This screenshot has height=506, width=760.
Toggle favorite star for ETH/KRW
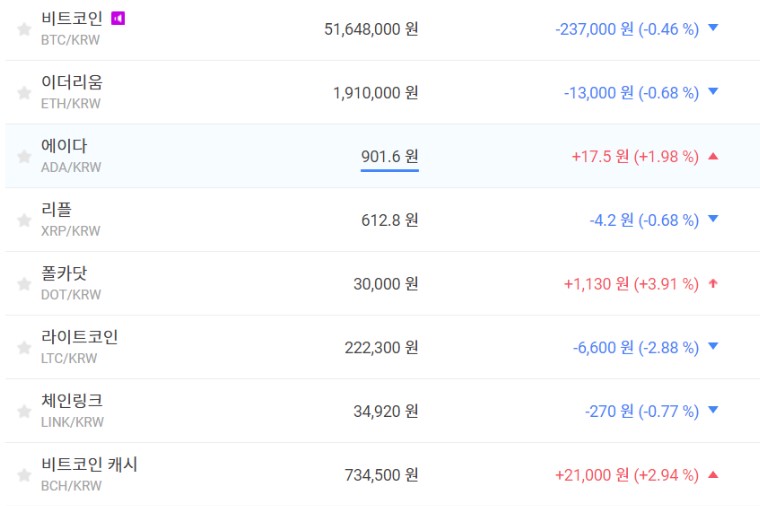(x=24, y=93)
